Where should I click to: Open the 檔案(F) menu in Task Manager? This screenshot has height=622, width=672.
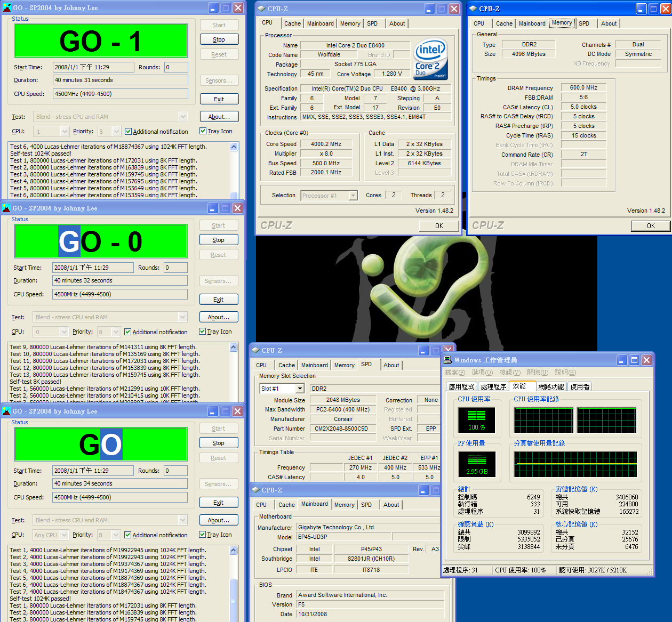pyautogui.click(x=455, y=373)
